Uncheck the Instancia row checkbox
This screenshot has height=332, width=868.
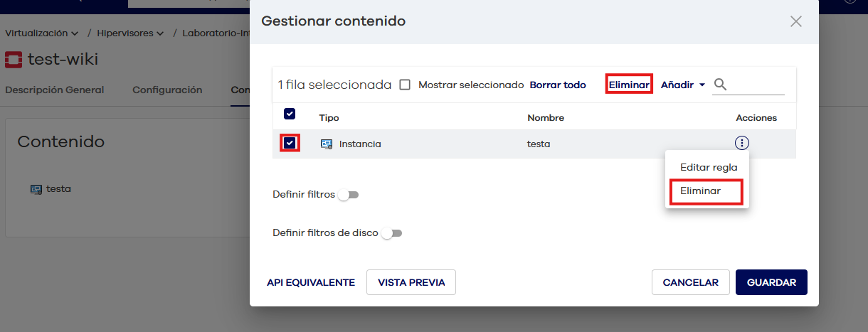click(x=290, y=143)
